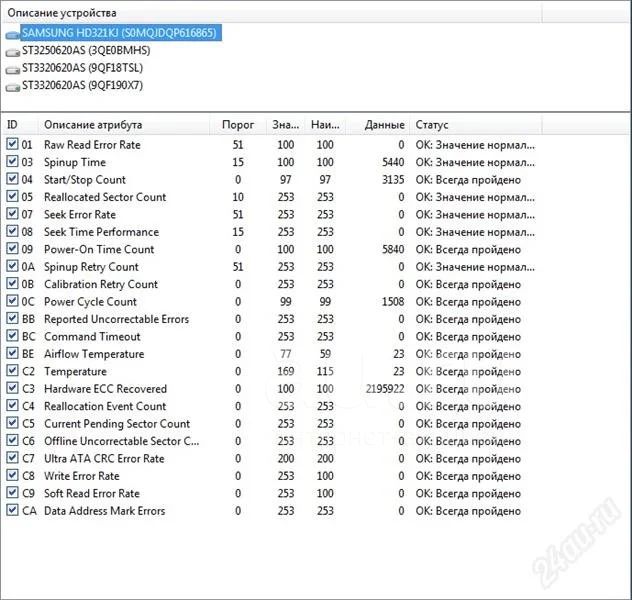Viewport: 632px width, 600px height.
Task: Select the Spinup Retry Count row
Action: tap(271, 267)
